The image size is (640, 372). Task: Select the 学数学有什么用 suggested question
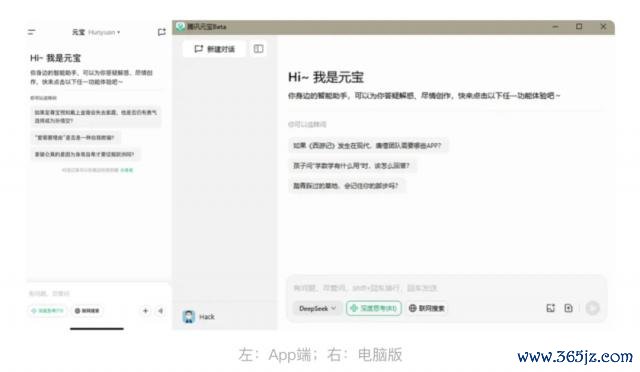[x=351, y=165]
